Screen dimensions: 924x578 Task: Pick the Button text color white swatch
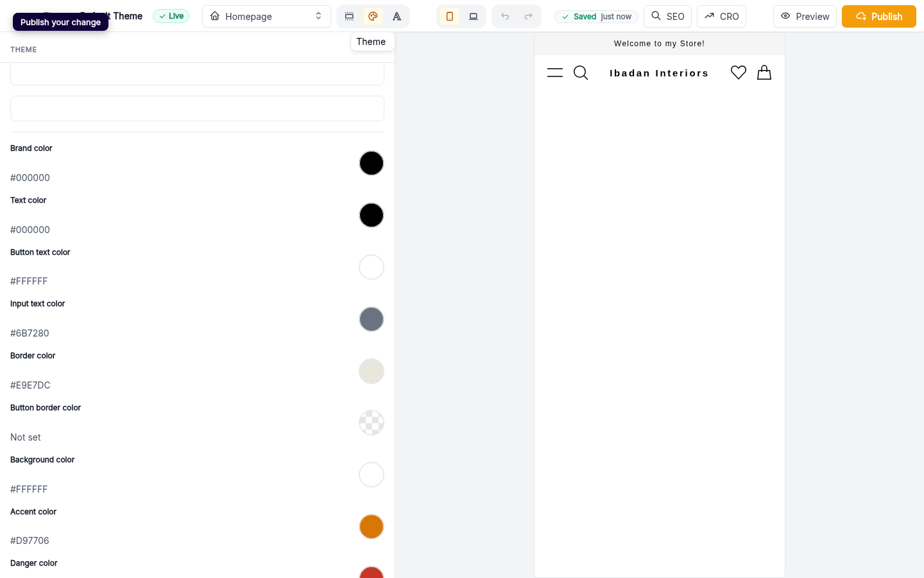point(372,267)
